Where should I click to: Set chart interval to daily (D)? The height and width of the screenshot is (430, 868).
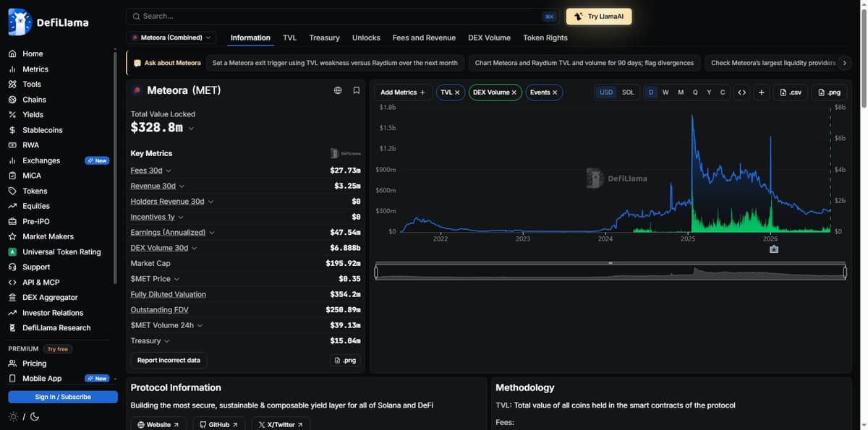click(651, 93)
